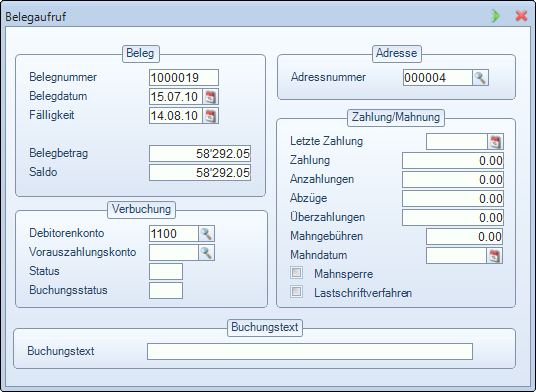Click the green arrow confirm icon

[495, 16]
